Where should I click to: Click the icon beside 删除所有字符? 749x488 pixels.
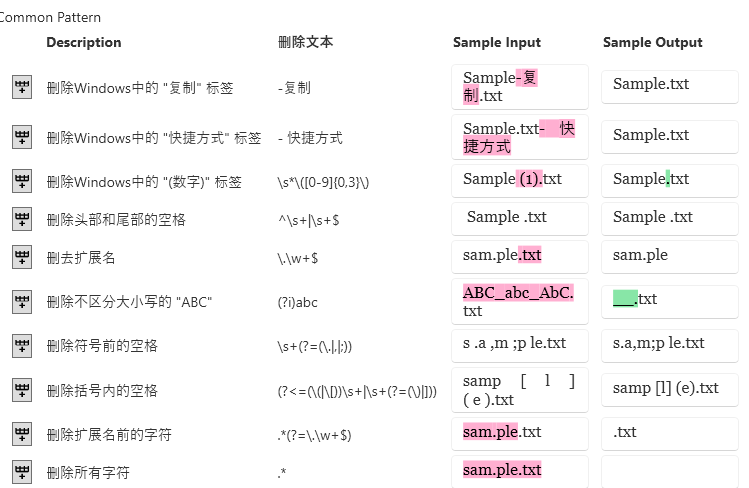[22, 471]
